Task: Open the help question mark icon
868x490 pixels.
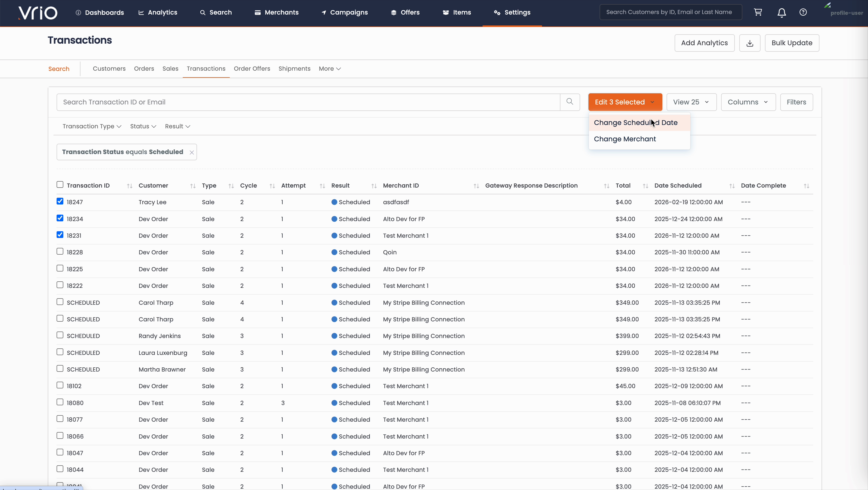Action: tap(803, 12)
